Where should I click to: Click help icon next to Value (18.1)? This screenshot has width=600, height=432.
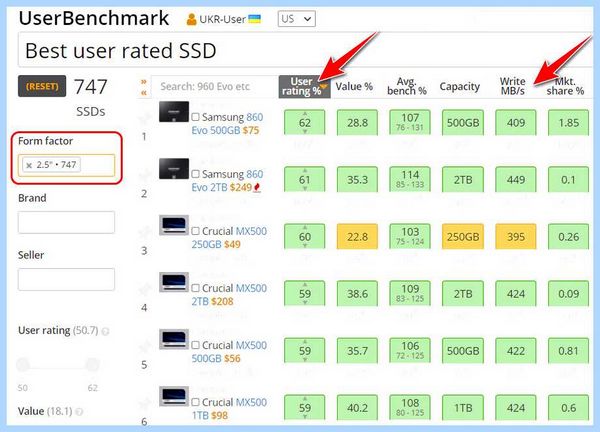click(x=79, y=412)
